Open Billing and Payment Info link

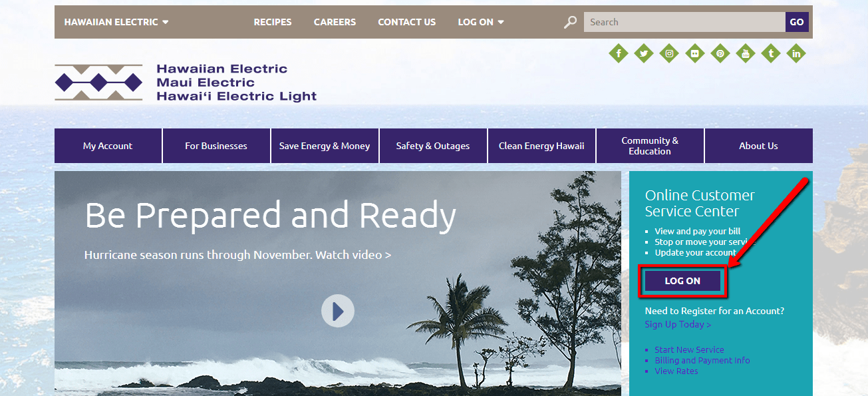(x=702, y=360)
